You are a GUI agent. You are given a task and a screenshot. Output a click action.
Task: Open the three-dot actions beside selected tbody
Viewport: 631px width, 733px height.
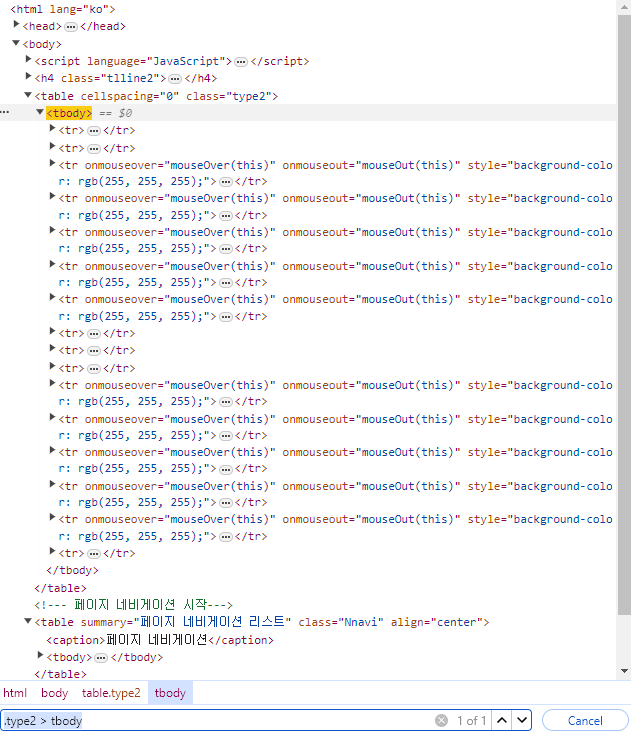(x=5, y=112)
